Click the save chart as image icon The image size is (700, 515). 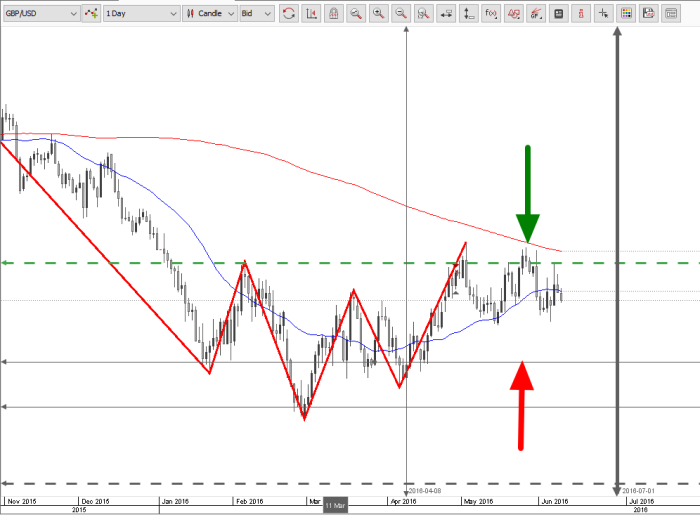point(649,14)
